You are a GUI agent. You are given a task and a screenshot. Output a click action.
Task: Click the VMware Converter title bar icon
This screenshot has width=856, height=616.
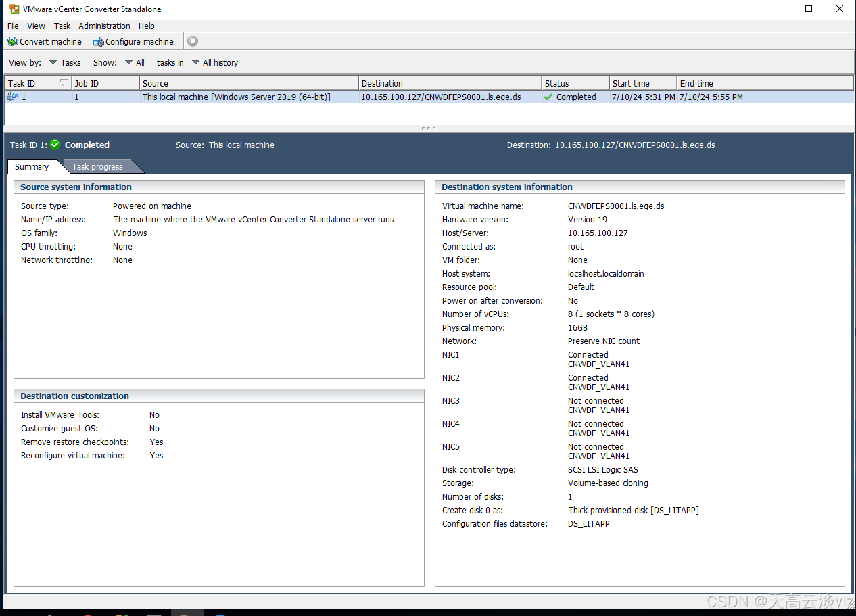coord(14,9)
